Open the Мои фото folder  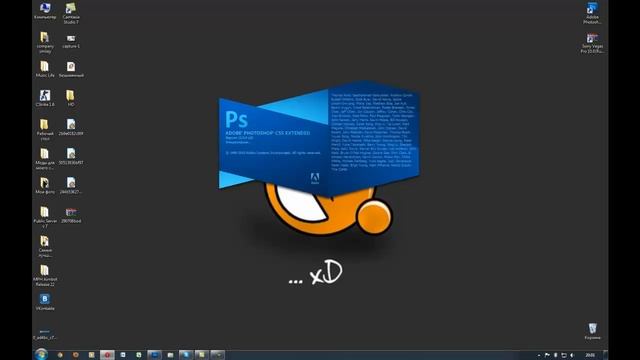(x=45, y=186)
